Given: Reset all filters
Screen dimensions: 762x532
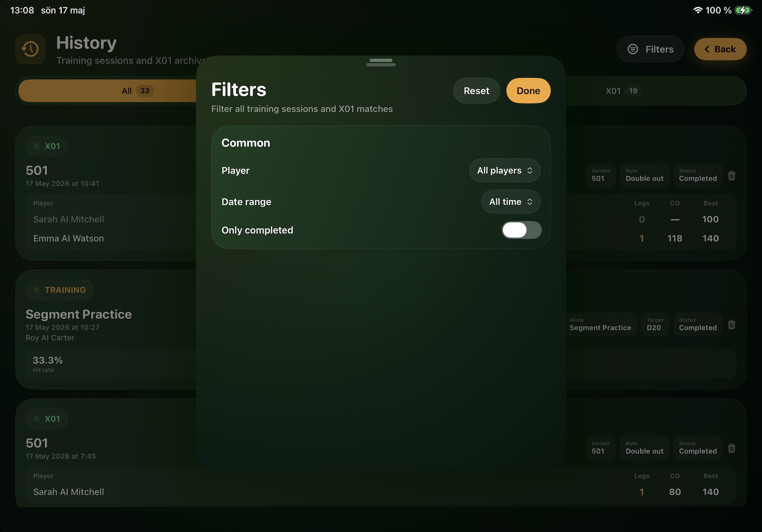Looking at the screenshot, I should 476,91.
